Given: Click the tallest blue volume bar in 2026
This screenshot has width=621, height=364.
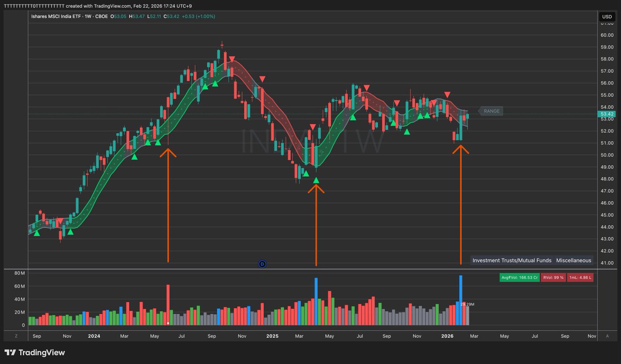Looking at the screenshot, I should (x=460, y=300).
